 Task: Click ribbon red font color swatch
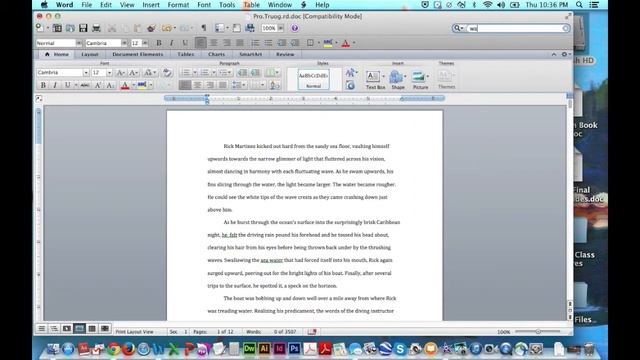(x=125, y=85)
